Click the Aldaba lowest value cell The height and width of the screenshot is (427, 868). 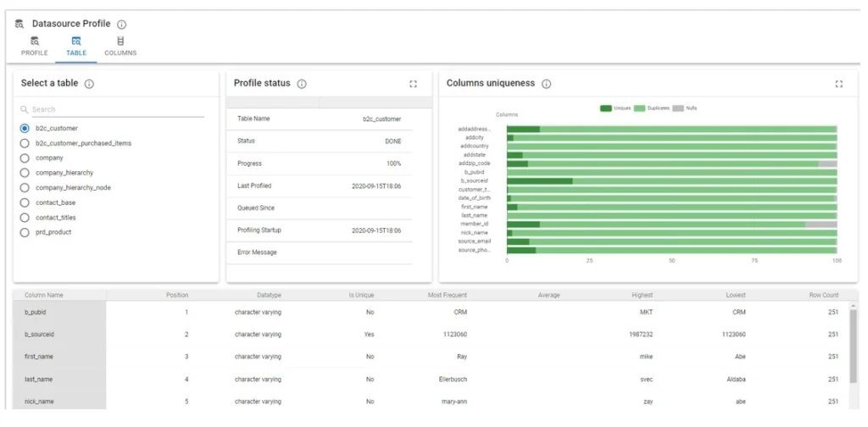pyautogui.click(x=736, y=380)
